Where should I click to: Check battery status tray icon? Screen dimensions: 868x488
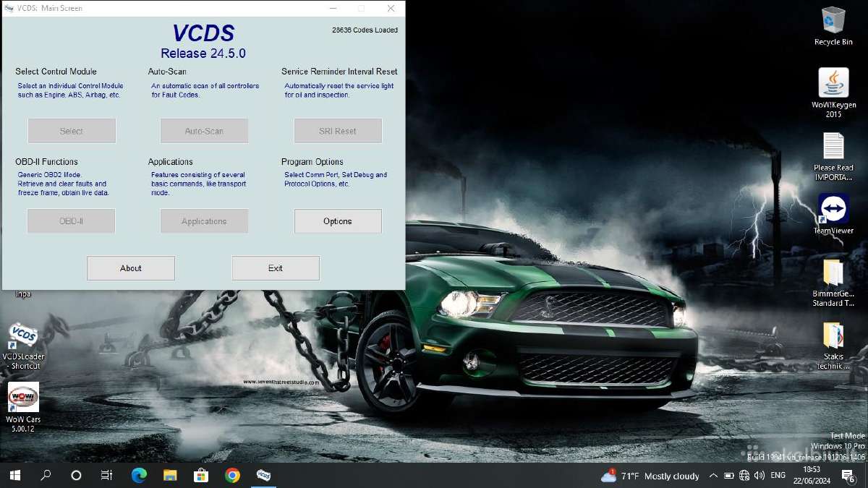[729, 476]
